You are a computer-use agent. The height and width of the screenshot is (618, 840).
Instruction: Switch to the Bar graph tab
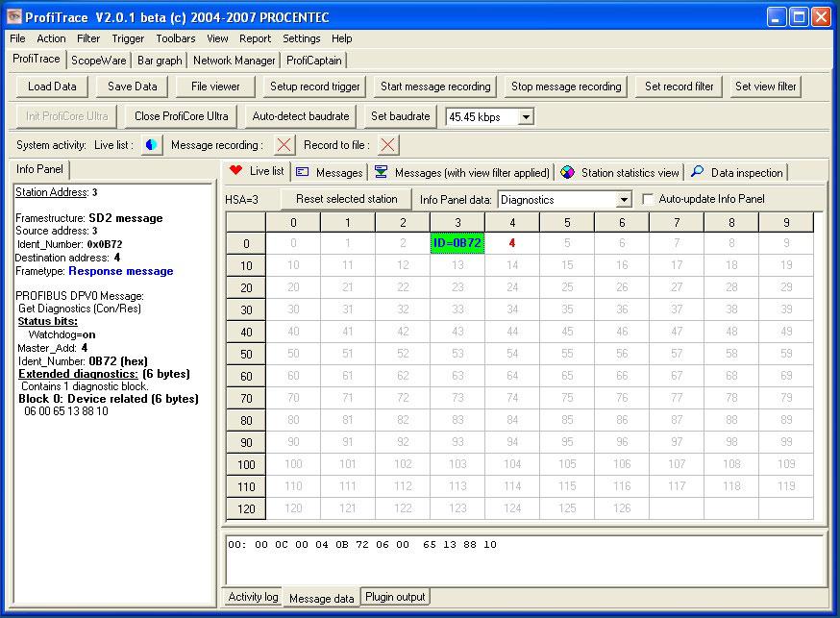160,61
